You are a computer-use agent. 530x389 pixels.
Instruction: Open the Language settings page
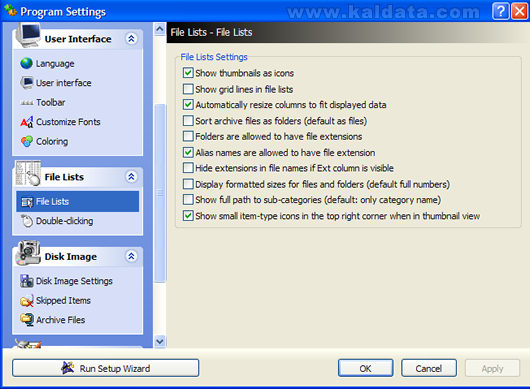tap(55, 64)
